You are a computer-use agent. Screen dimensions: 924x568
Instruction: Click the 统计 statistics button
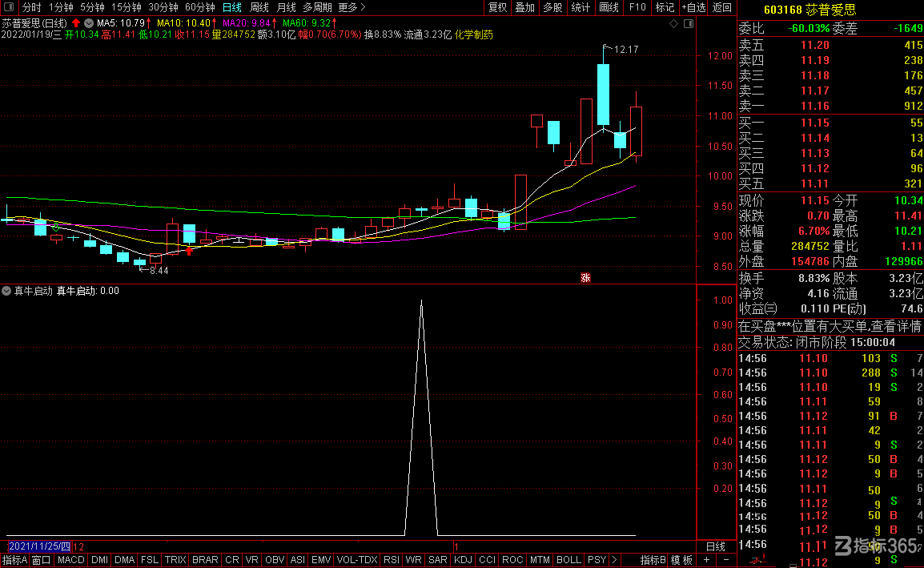[x=581, y=7]
